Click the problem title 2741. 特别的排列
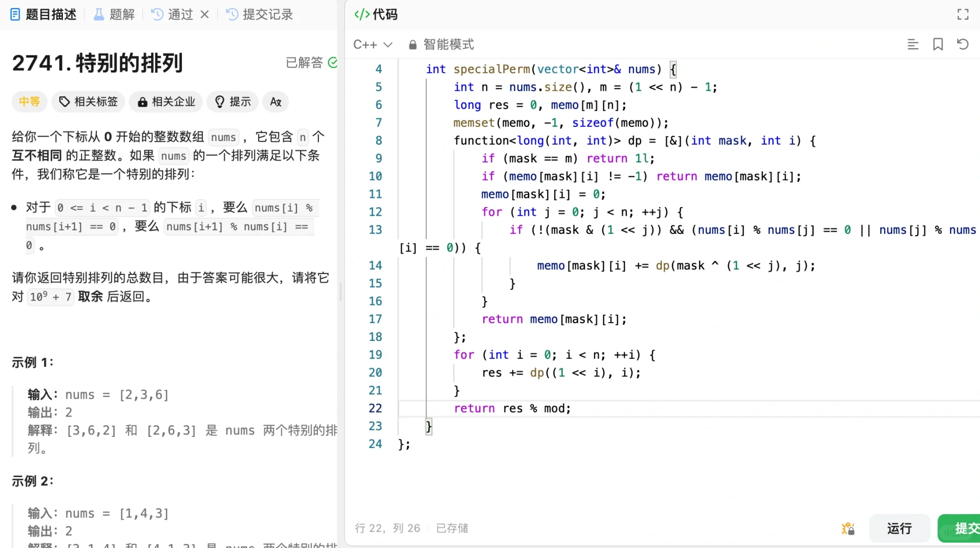The height and width of the screenshot is (548, 980). (x=97, y=63)
